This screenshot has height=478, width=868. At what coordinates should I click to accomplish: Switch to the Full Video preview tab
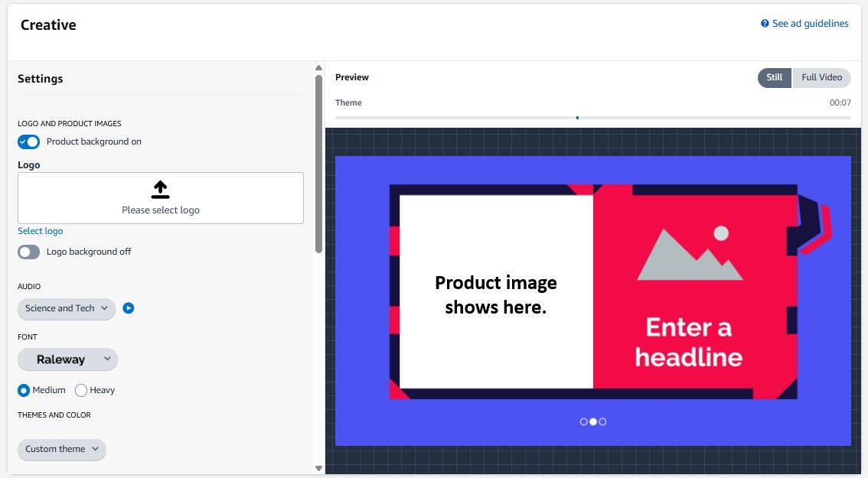point(821,77)
